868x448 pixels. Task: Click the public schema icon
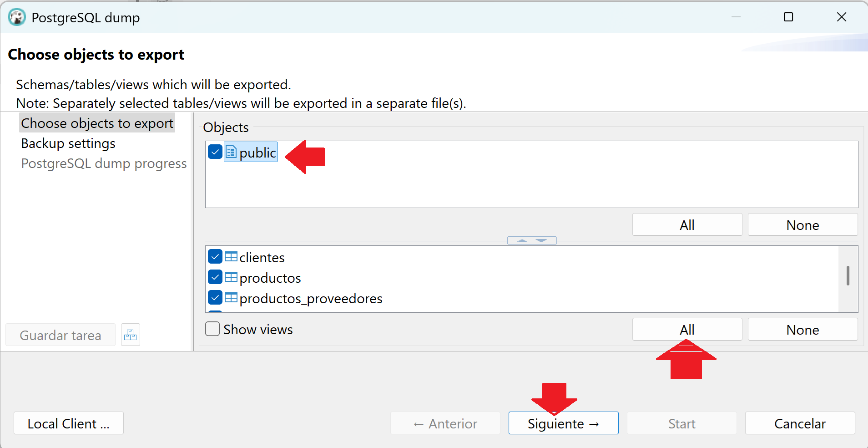(231, 152)
